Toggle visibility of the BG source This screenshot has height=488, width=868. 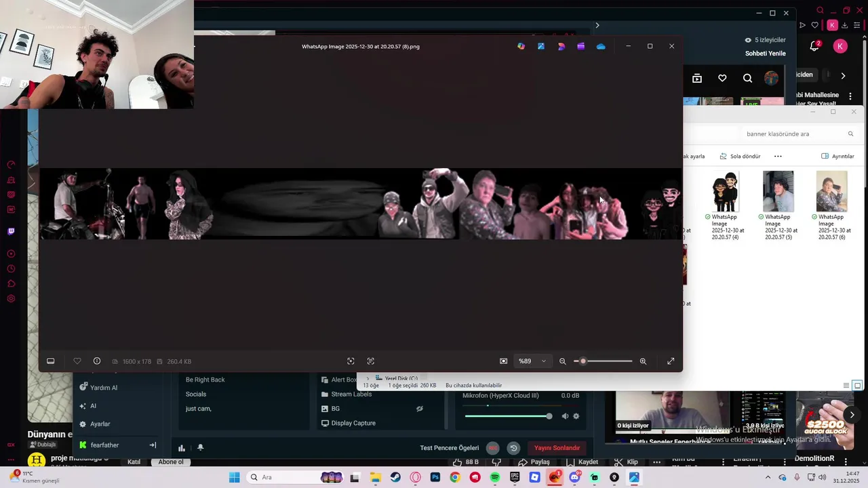click(419, 409)
